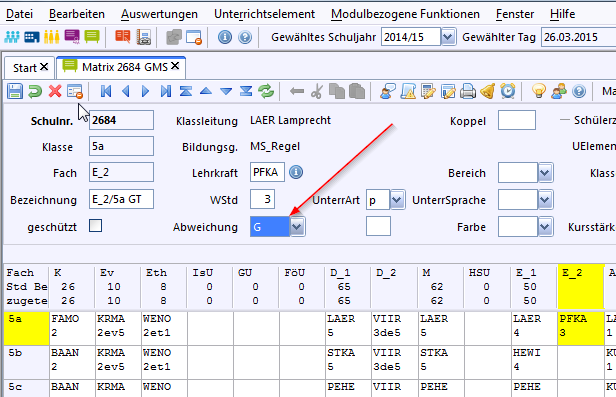Click the Schulnr. input field
This screenshot has width=616, height=397.
(x=121, y=120)
